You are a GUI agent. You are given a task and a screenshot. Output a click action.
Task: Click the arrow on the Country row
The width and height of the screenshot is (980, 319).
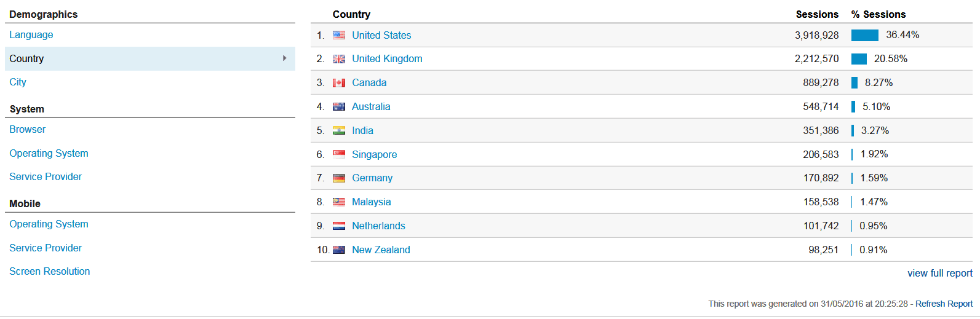point(284,58)
